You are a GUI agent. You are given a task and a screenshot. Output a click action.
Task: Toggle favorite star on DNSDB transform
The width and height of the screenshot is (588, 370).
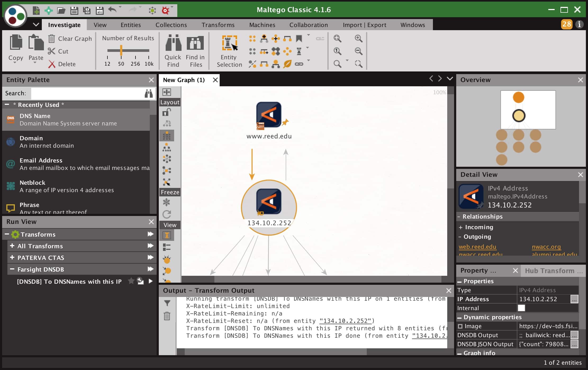[131, 281]
